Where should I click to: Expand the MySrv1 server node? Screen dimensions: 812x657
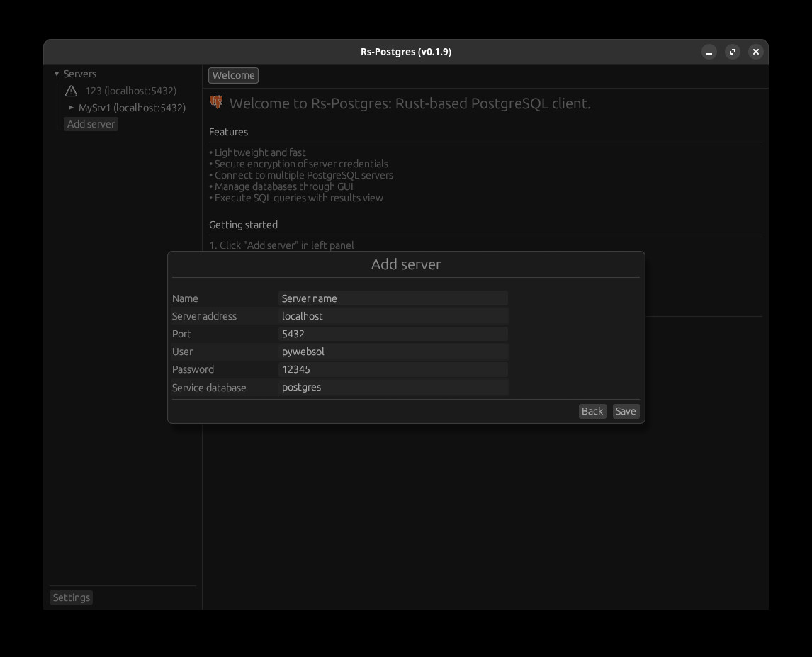click(x=71, y=108)
